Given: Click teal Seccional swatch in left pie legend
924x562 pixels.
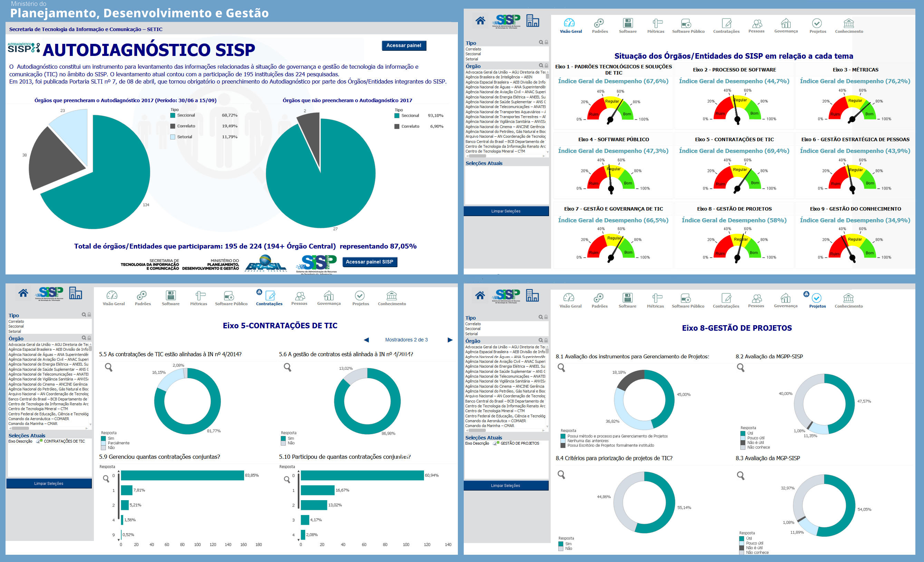Looking at the screenshot, I should (x=173, y=115).
